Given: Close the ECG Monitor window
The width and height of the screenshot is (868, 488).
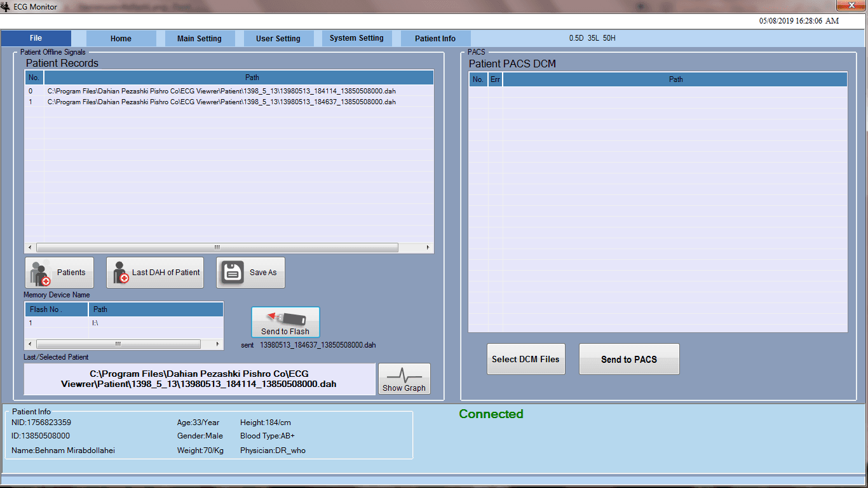Looking at the screenshot, I should tap(850, 6).
